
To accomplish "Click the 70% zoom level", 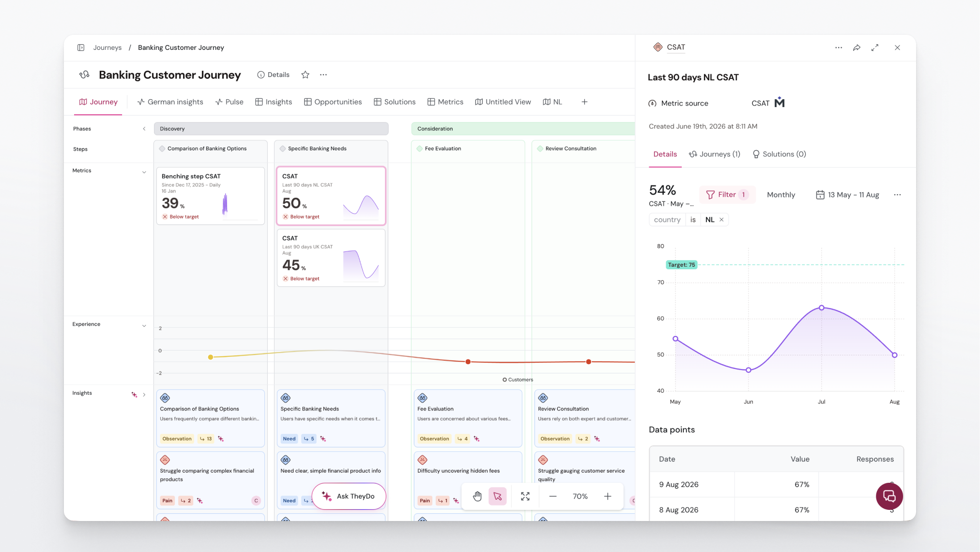I will [580, 496].
